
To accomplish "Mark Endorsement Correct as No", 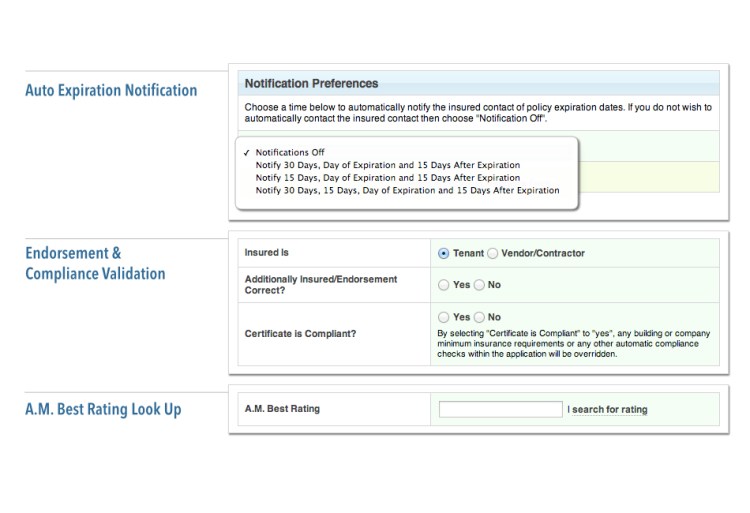I will [479, 285].
